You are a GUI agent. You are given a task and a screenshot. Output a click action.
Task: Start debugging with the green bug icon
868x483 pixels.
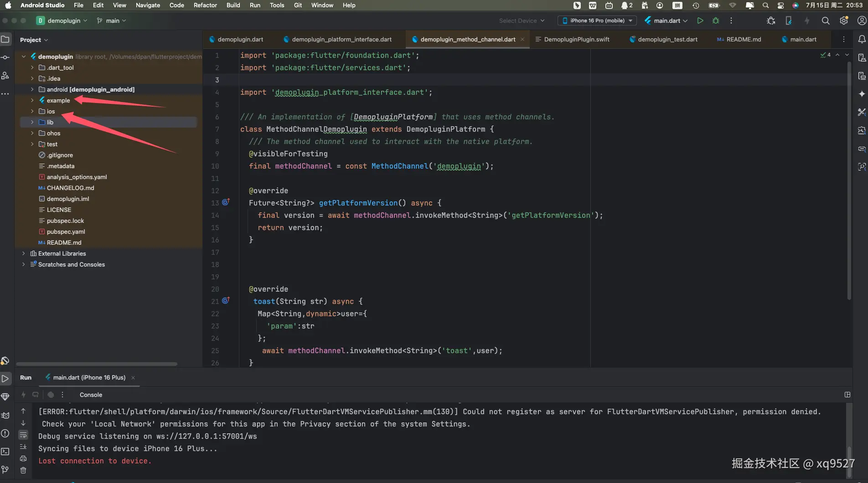tap(716, 21)
